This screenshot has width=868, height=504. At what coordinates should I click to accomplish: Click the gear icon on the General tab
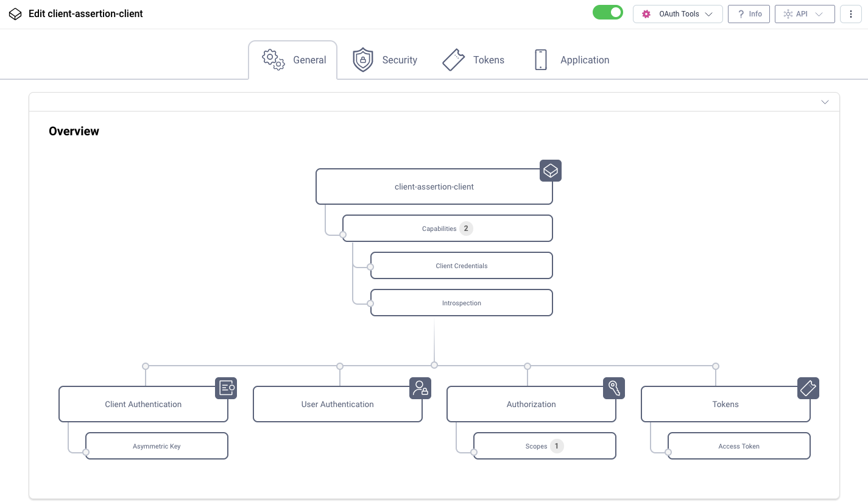tap(272, 60)
